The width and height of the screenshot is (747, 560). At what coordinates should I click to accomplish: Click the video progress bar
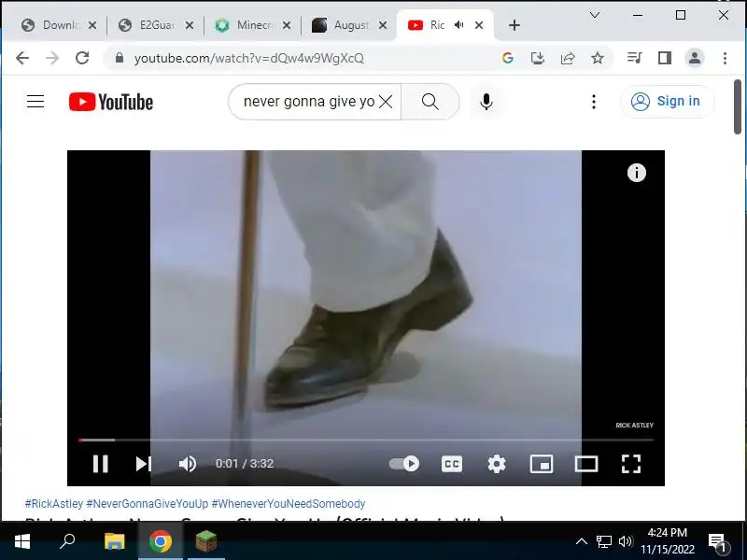point(366,440)
